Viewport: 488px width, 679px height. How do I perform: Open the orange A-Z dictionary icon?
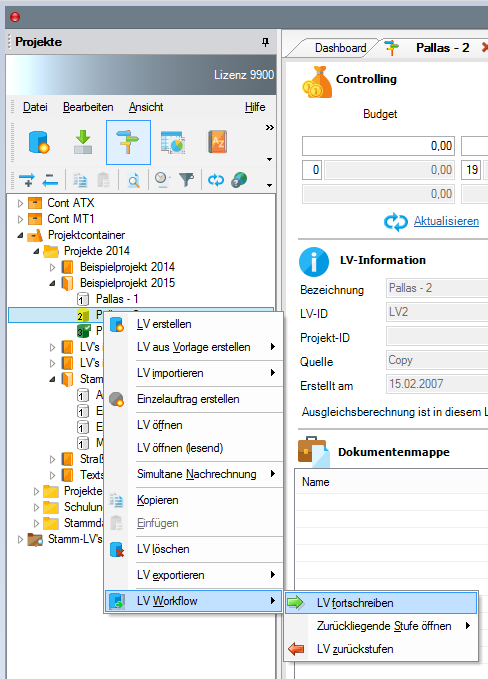point(218,142)
